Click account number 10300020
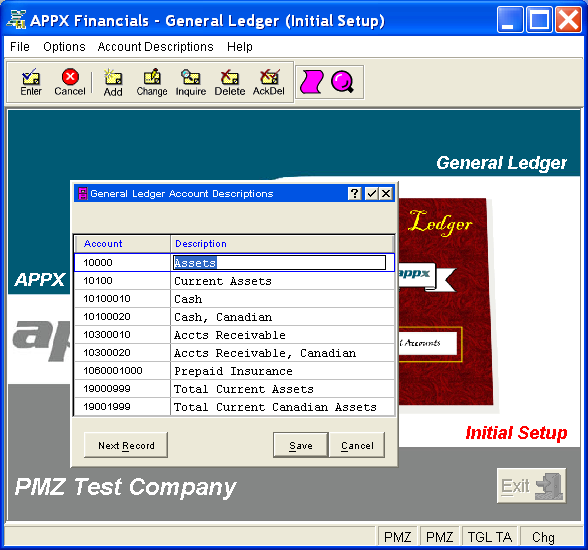This screenshot has height=550, width=588. click(x=107, y=352)
